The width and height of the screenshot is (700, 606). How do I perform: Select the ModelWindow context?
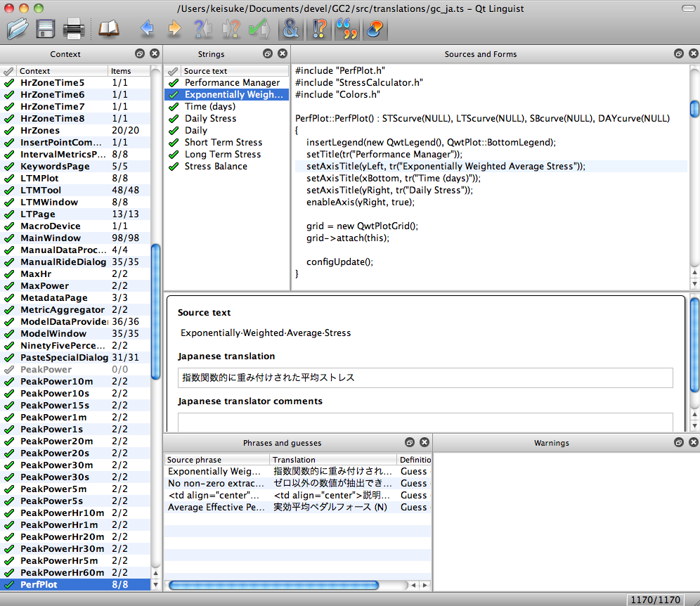pyautogui.click(x=75, y=334)
